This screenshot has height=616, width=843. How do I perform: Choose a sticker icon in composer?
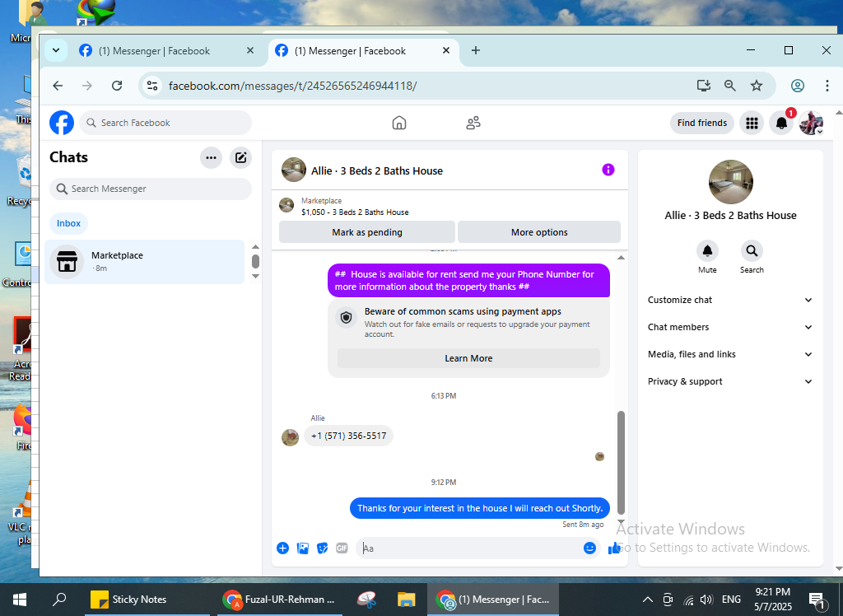322,548
